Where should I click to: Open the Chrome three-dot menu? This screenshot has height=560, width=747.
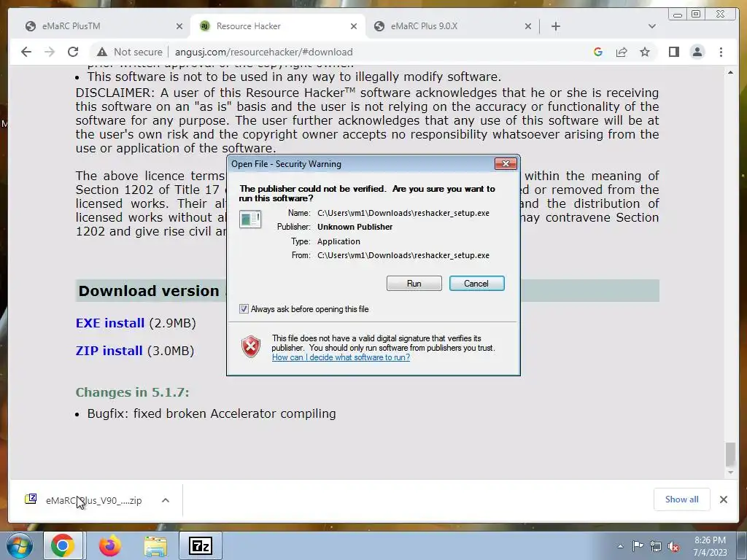click(721, 52)
